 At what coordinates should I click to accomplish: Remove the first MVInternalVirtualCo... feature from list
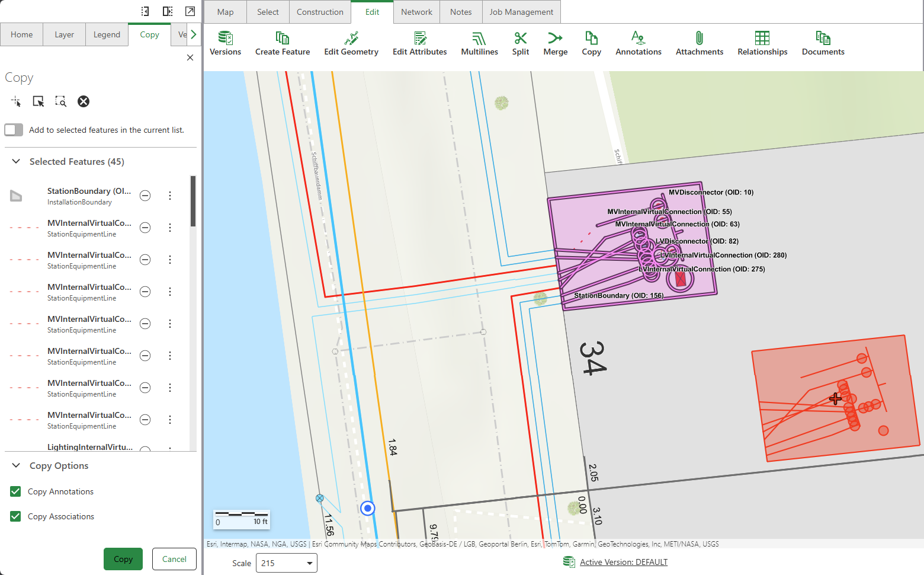[145, 228]
